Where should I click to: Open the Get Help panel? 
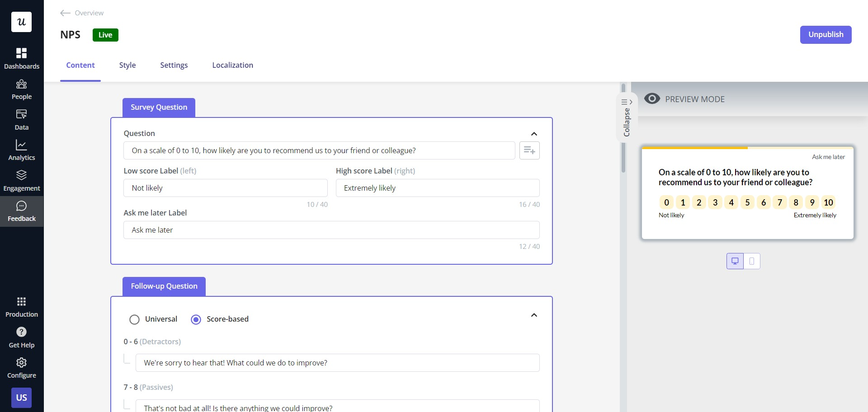pos(21,337)
